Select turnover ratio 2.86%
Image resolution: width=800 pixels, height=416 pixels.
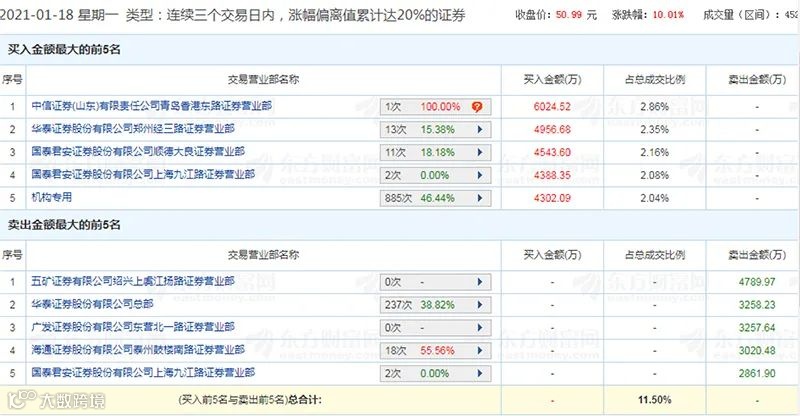[x=655, y=107]
